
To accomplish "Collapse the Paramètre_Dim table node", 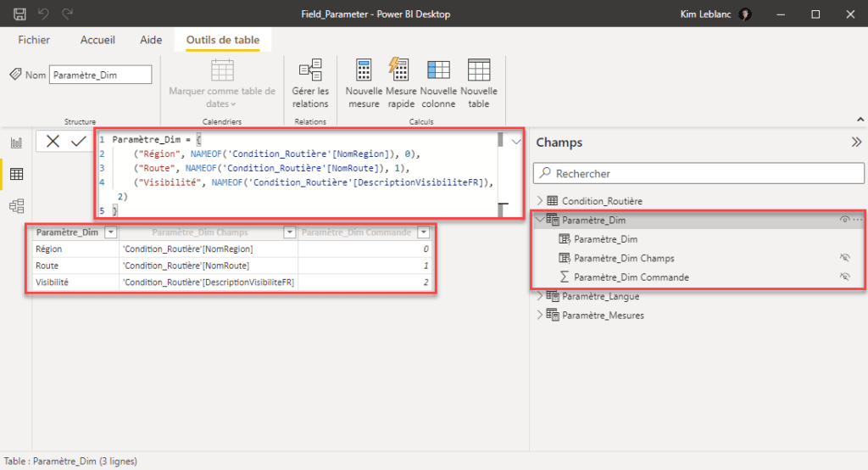I will [540, 220].
